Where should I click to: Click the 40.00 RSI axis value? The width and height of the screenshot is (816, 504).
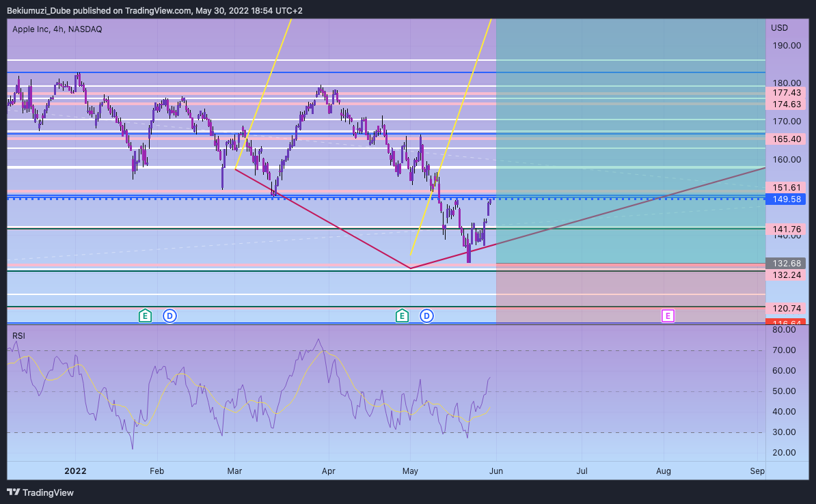[785, 411]
